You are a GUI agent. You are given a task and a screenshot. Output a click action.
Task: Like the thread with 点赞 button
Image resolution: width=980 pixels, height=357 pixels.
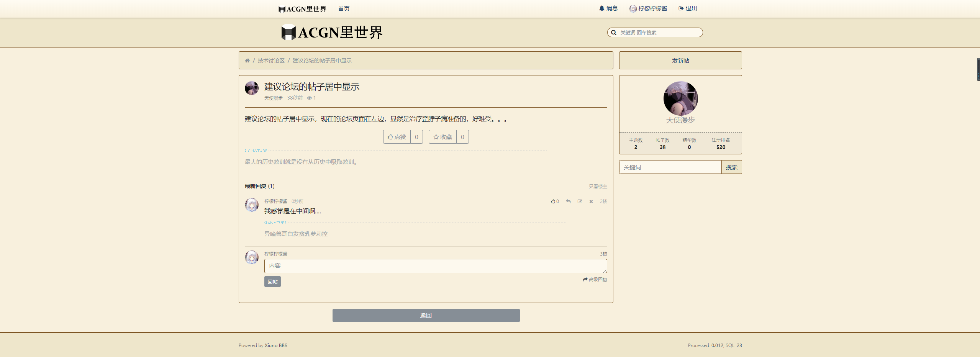point(397,137)
